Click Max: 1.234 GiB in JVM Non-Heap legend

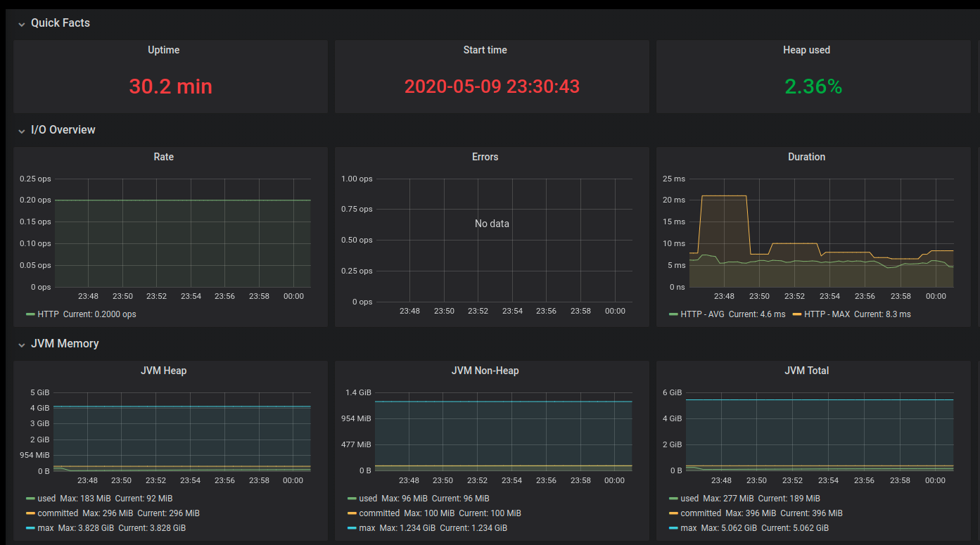coord(407,528)
